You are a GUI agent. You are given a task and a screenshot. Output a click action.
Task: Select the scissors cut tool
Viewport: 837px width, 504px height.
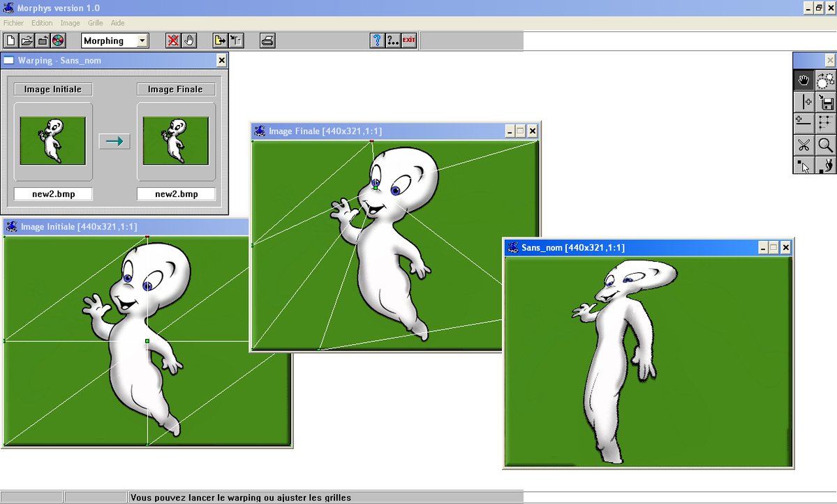click(x=803, y=144)
